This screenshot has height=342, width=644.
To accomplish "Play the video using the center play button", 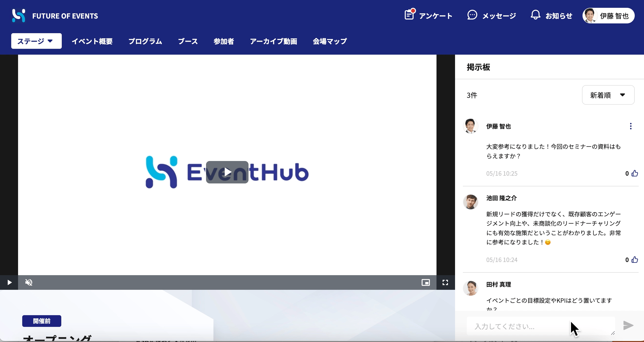I will coord(227,172).
